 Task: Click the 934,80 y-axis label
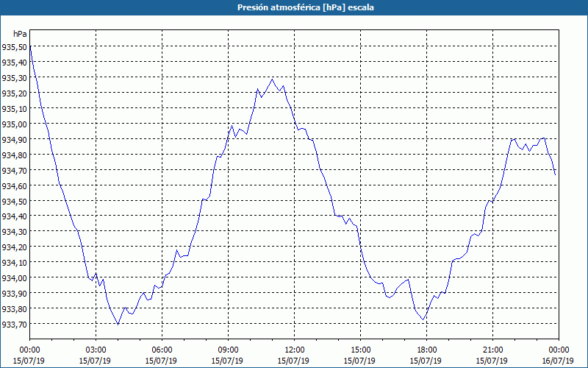point(14,155)
